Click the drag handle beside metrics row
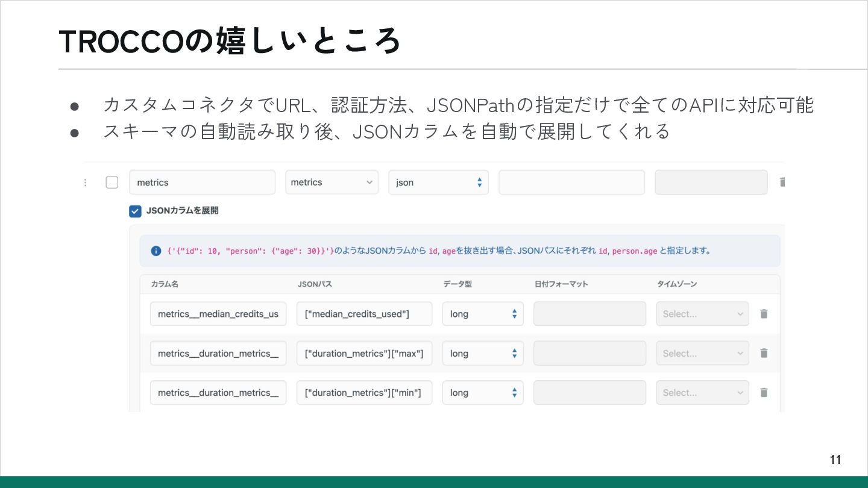 point(85,182)
